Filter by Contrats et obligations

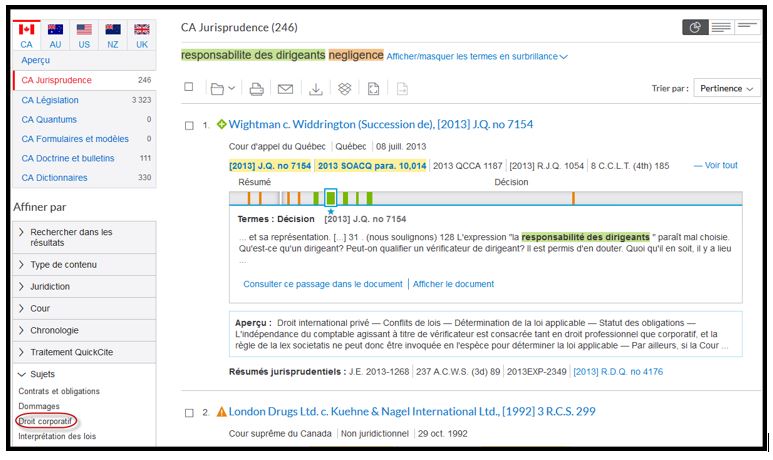[x=59, y=391]
